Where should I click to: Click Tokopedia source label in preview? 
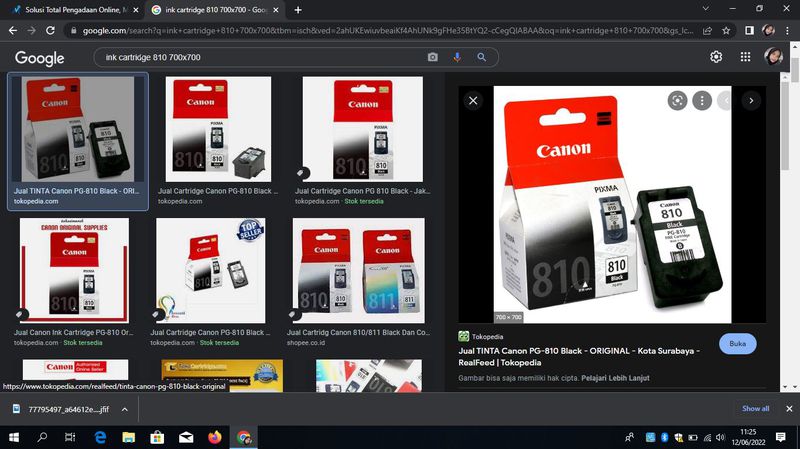(x=487, y=337)
